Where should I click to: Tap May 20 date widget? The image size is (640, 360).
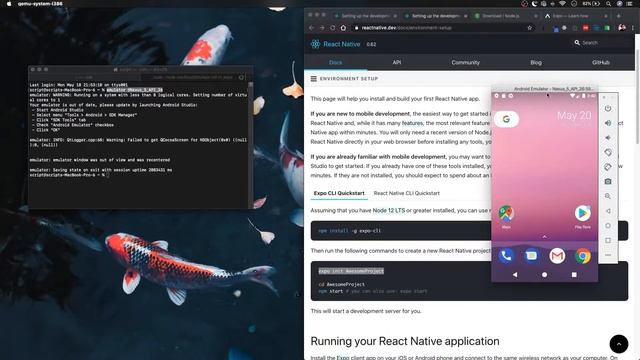pyautogui.click(x=574, y=116)
